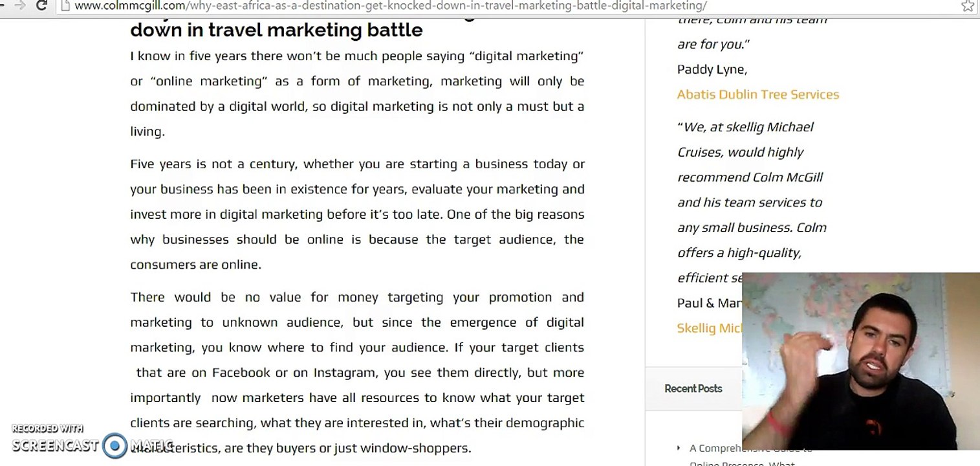Click the page icon before the URL
The image size is (980, 466).
pos(64,6)
